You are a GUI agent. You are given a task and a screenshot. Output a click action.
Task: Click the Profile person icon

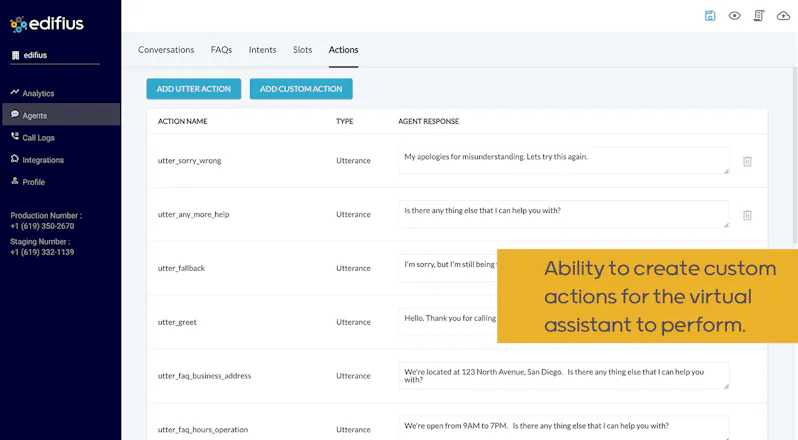click(x=15, y=181)
